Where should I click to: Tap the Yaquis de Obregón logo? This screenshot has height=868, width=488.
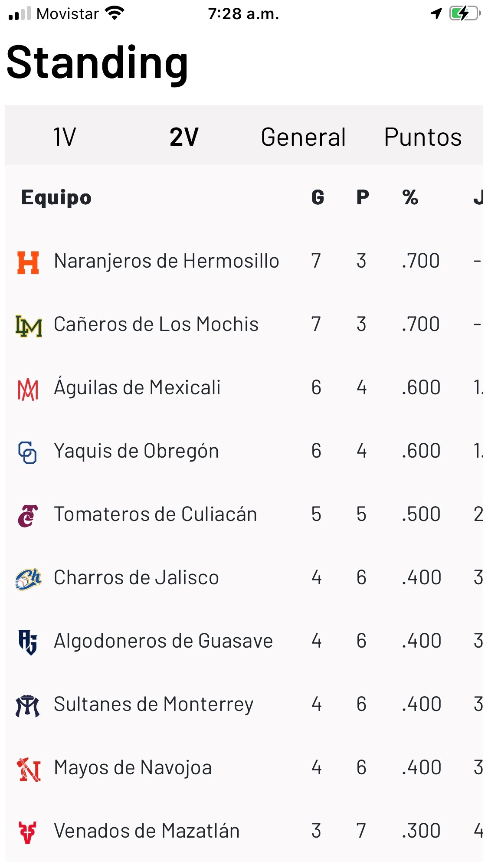pyautogui.click(x=27, y=452)
